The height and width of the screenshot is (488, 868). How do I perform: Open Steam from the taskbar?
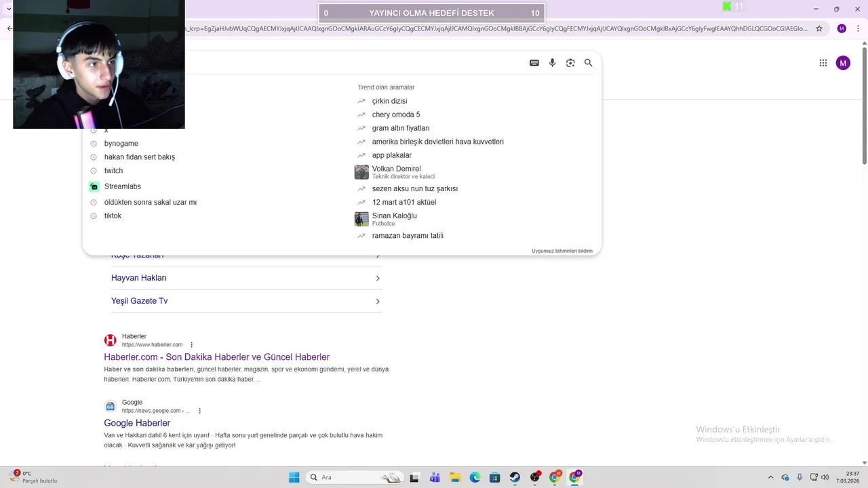pyautogui.click(x=515, y=477)
